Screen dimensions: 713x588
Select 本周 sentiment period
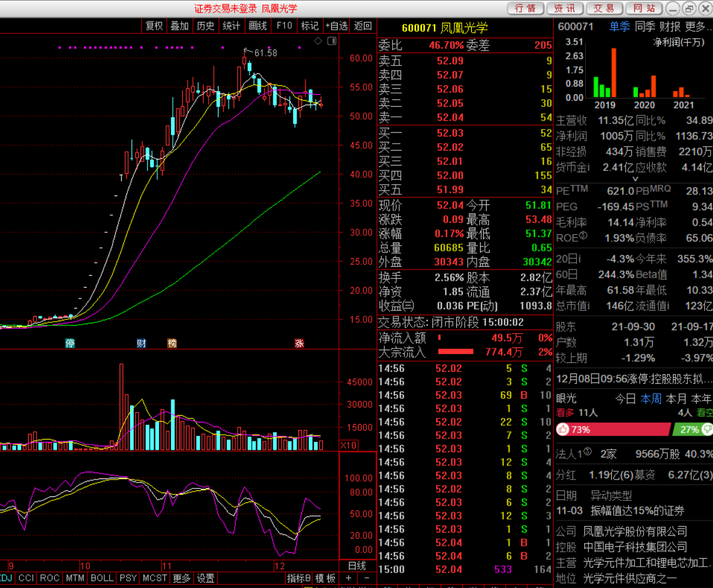[x=651, y=399]
